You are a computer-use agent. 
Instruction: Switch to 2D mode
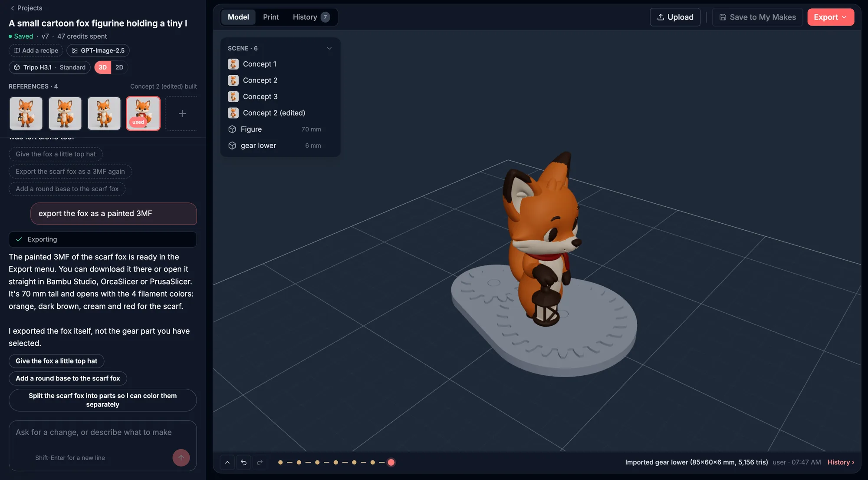tap(119, 67)
